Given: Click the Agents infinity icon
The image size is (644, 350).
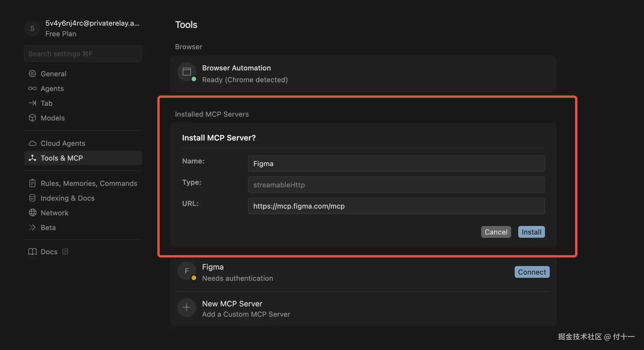Looking at the screenshot, I should (x=32, y=88).
